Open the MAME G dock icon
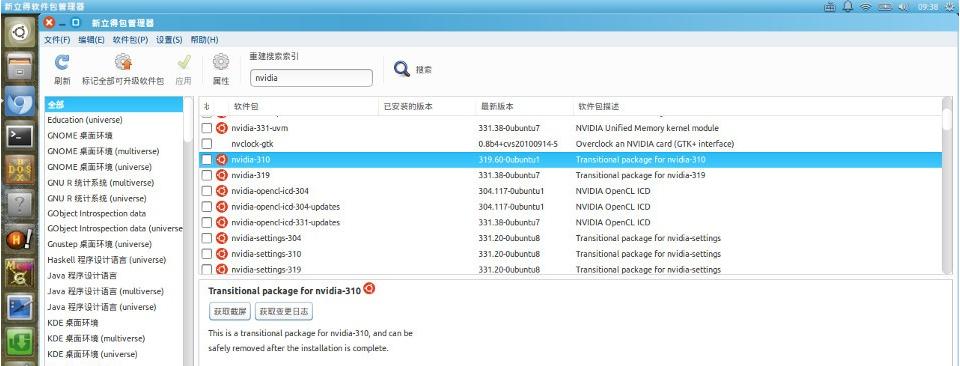 coord(20,273)
